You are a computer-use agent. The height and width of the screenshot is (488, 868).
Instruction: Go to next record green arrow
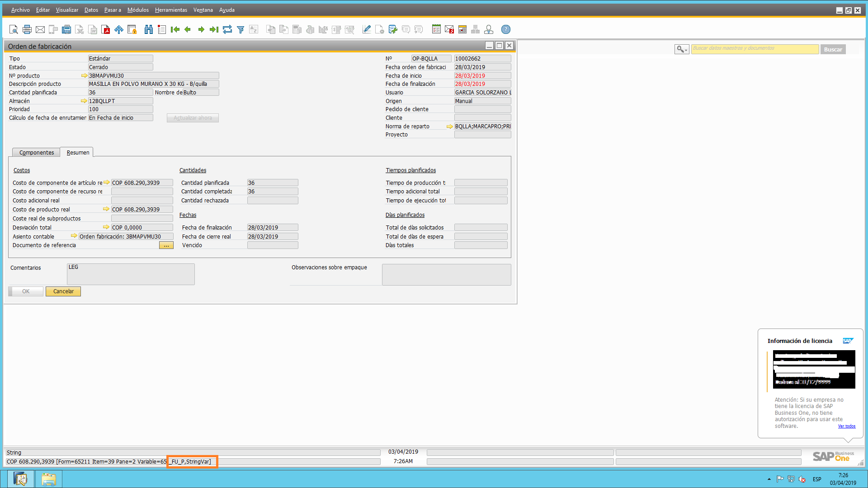pos(201,29)
